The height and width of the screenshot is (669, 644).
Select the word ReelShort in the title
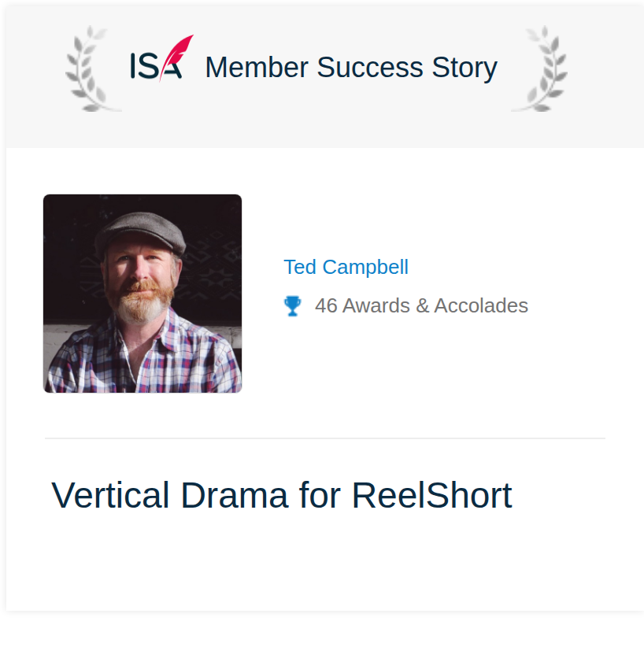click(432, 495)
